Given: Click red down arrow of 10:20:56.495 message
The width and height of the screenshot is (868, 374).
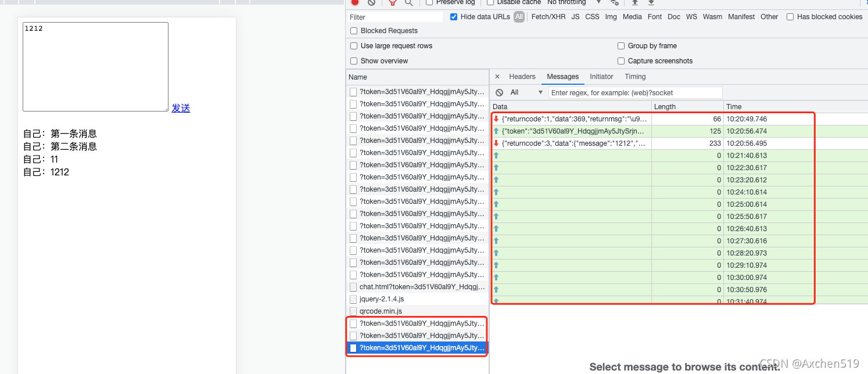Looking at the screenshot, I should 496,143.
